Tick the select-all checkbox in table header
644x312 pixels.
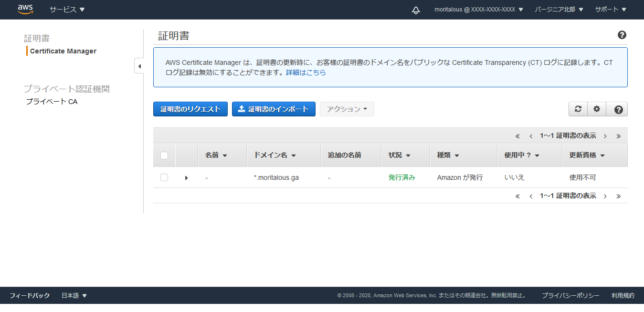[x=164, y=155]
